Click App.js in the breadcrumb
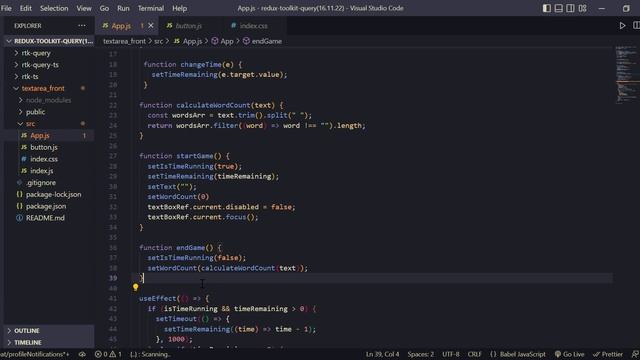Screen dimensions: 640x360 tap(188, 41)
